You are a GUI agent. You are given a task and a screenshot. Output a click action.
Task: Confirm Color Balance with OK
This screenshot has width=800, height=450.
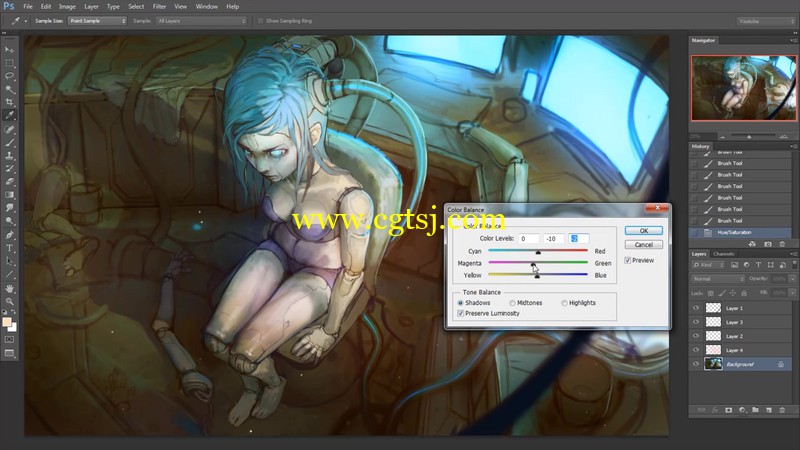(643, 231)
